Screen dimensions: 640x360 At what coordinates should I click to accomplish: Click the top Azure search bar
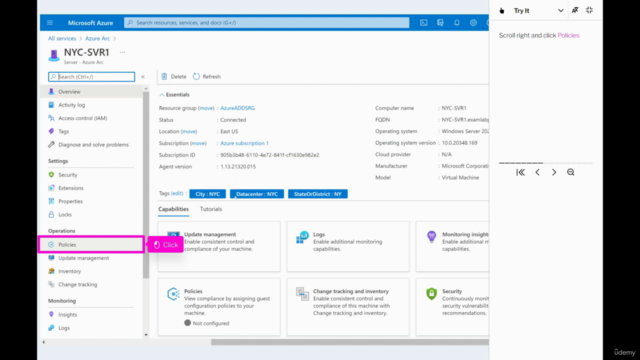[x=267, y=22]
